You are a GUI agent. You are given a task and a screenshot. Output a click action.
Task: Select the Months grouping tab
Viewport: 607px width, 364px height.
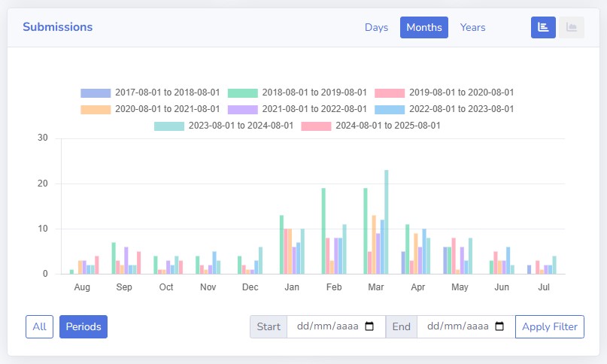click(424, 27)
